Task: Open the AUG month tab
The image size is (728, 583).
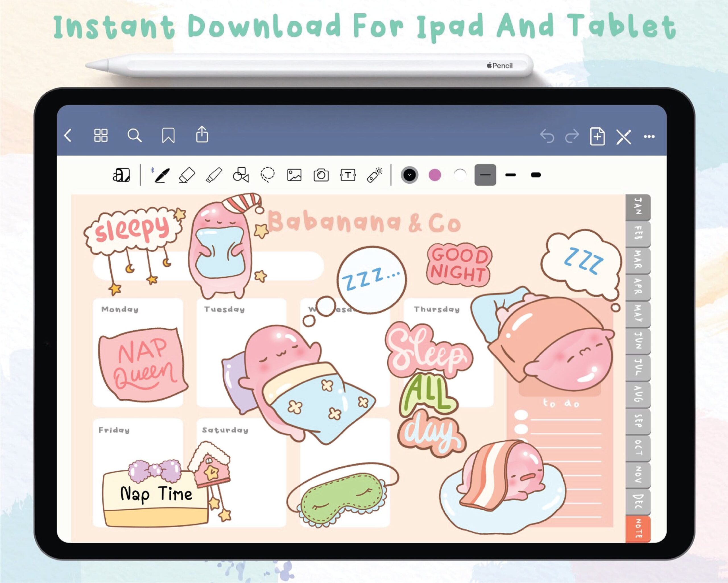Action: click(x=638, y=394)
